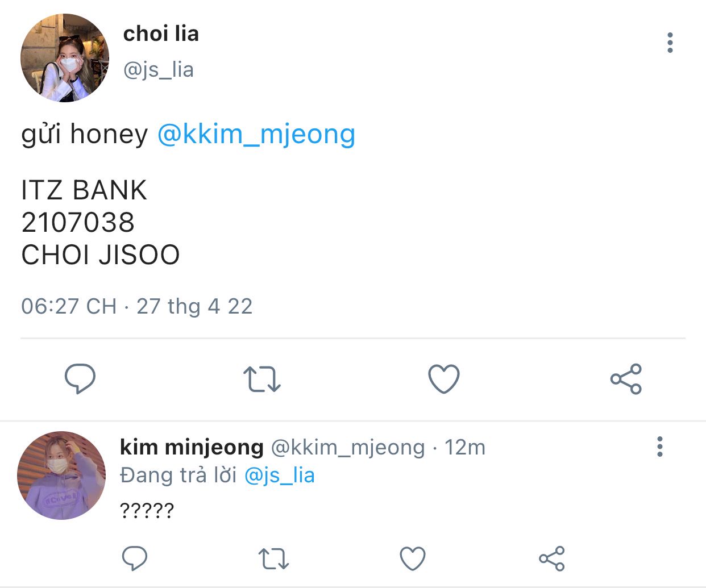Image resolution: width=706 pixels, height=588 pixels.
Task: View kim minjeong's profile picture
Action: tap(61, 475)
